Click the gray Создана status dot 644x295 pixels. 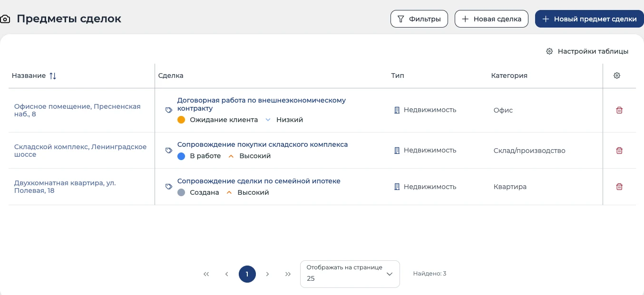pyautogui.click(x=181, y=193)
